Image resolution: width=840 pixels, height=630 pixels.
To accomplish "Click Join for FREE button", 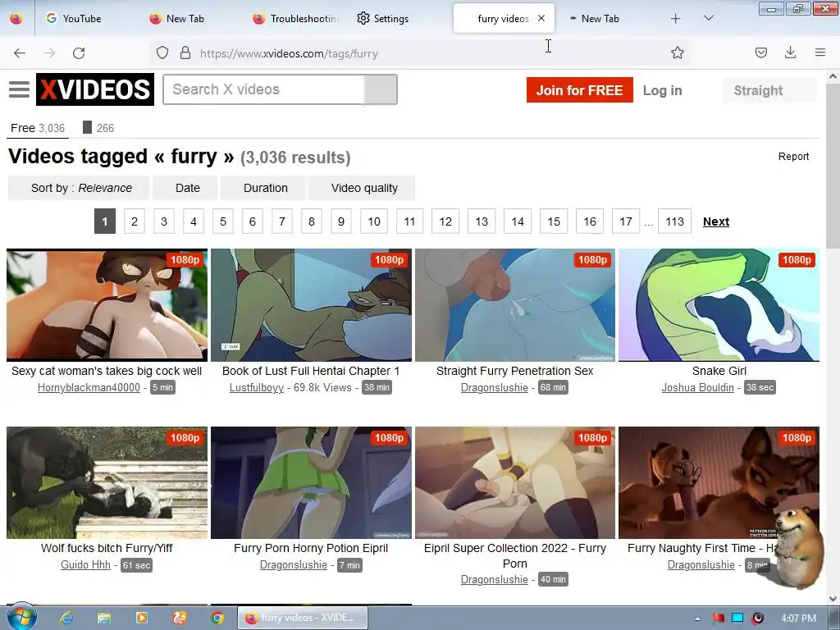I will click(x=580, y=90).
